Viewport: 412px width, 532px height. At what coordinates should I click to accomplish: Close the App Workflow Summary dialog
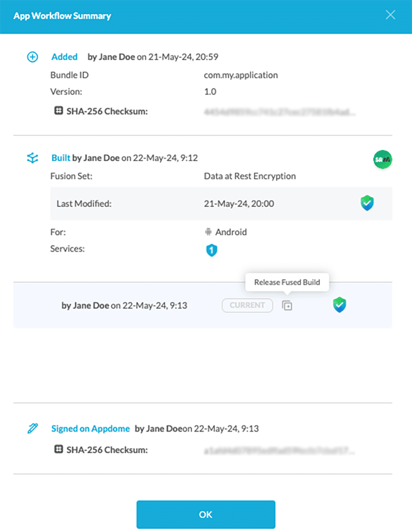(390, 15)
